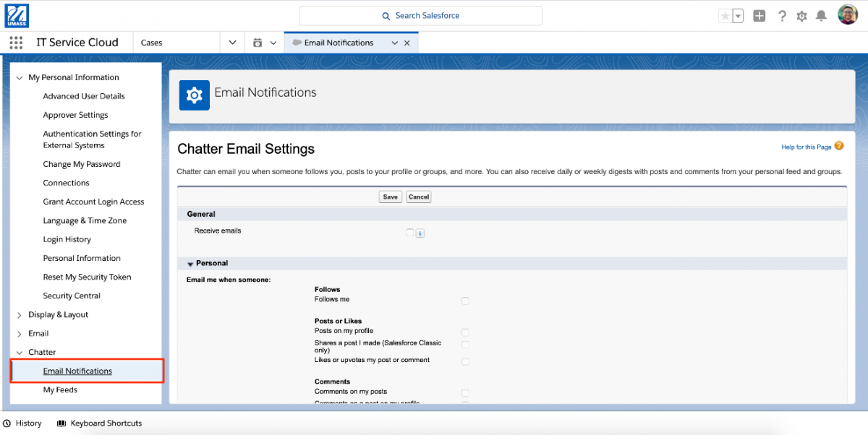Open Change My Password
The image size is (868, 435).
click(x=82, y=164)
